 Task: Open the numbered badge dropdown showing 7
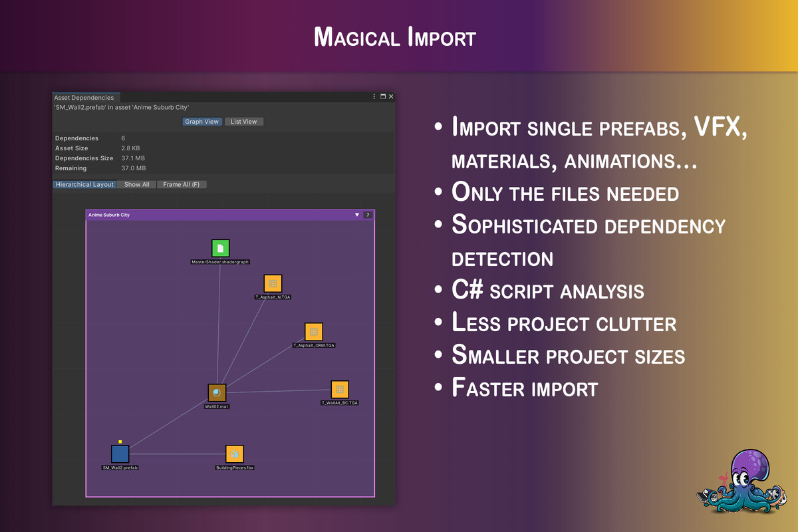pyautogui.click(x=368, y=215)
